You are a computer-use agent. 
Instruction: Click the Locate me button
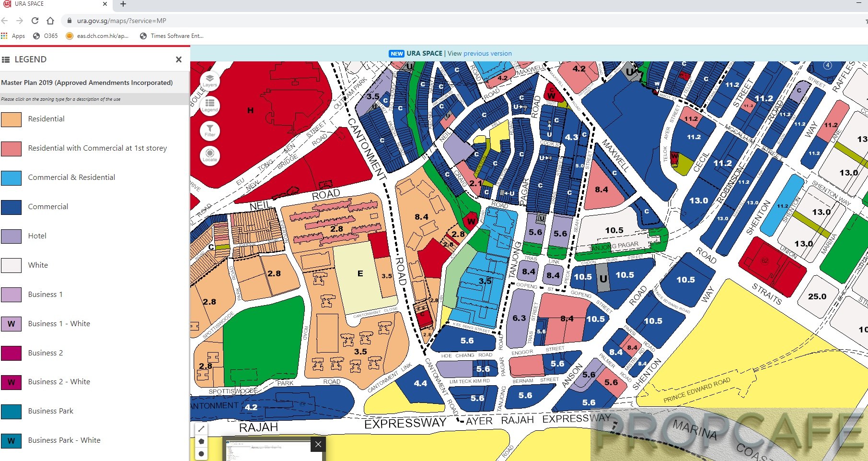(x=209, y=155)
